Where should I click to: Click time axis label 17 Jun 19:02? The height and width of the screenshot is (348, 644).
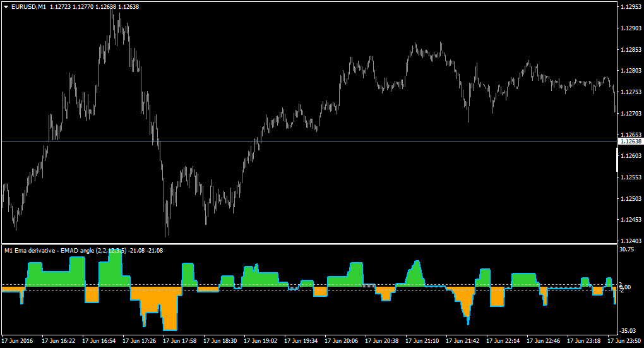260,341
